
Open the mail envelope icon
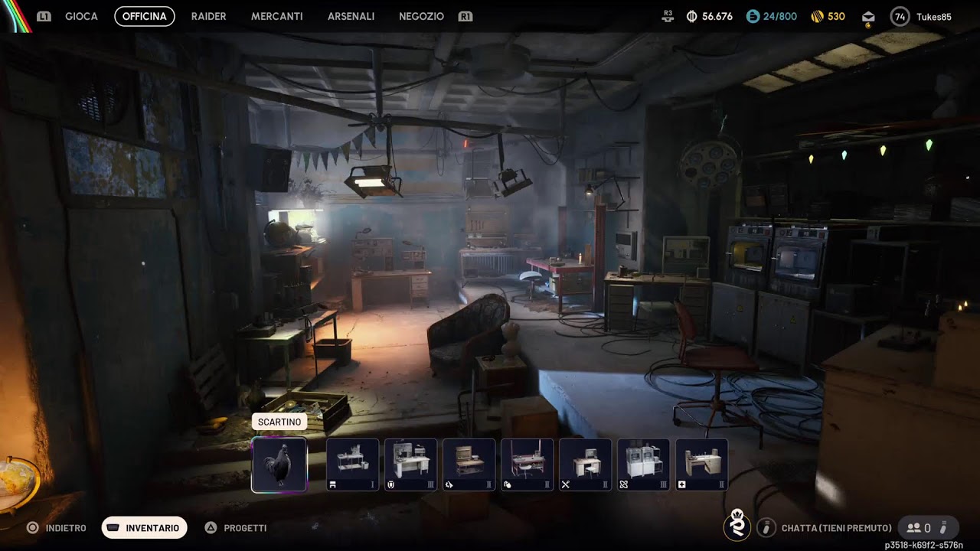(868, 17)
